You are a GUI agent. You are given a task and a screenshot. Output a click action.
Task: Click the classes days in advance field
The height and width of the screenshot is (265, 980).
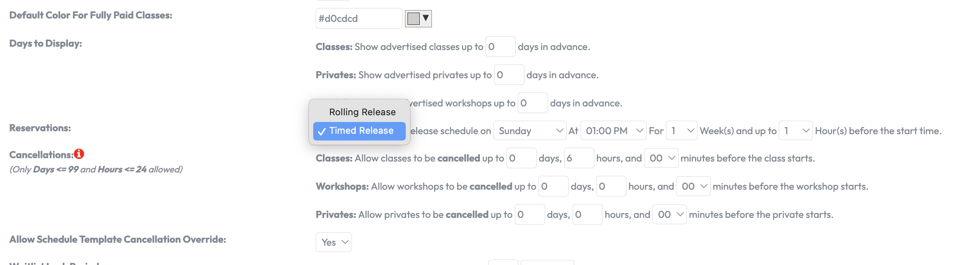click(x=500, y=47)
